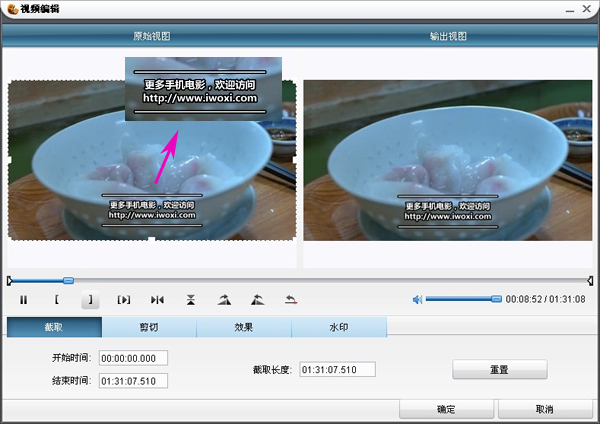Mute audio using the speaker icon
Screen dimensions: 600x424
pos(417,299)
